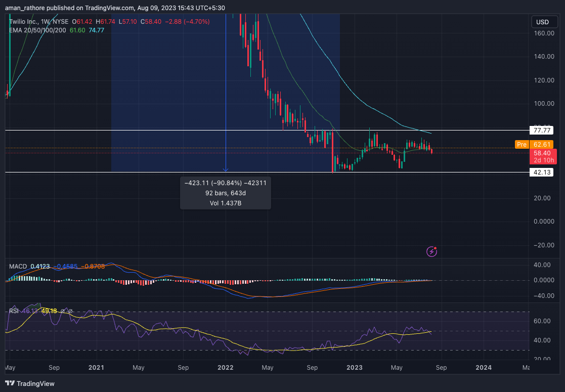Click the -423.11 (-90.84%) measurement text
Image resolution: width=565 pixels, height=392 pixels.
[226, 183]
